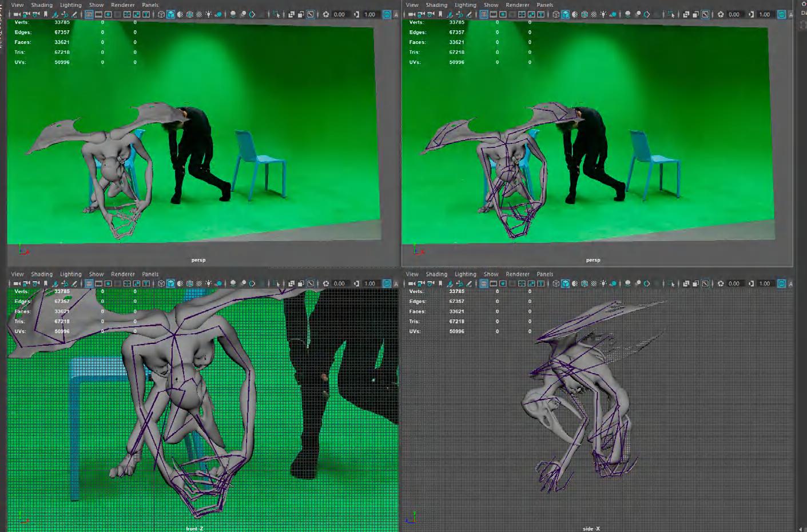807x532 pixels.
Task: Click Image Plane icon in top-left persp panel
Action: 55,14
